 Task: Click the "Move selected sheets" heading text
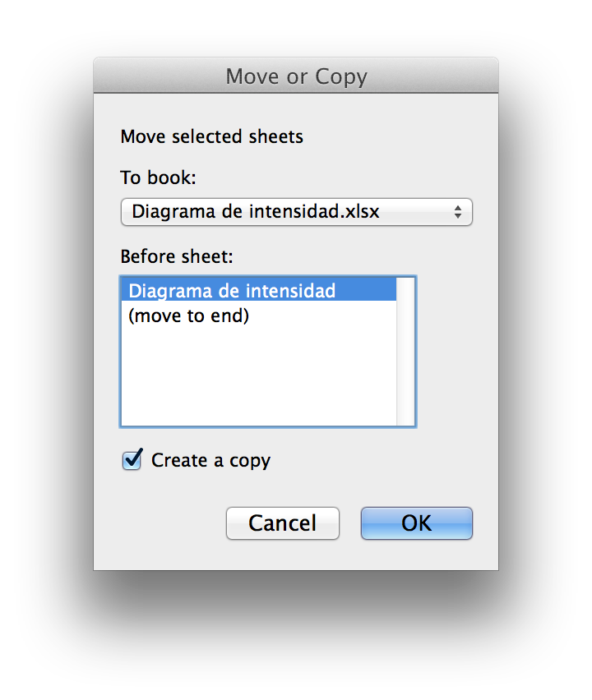coord(211,136)
